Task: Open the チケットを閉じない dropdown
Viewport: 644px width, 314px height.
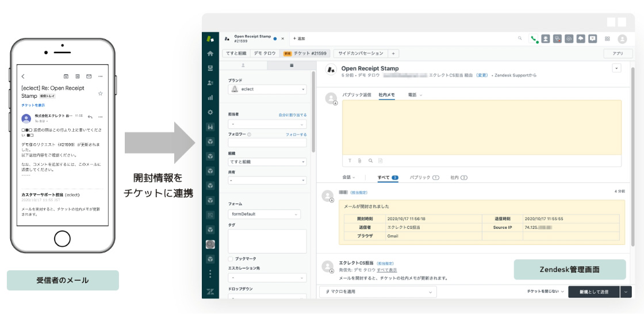Action: [547, 292]
